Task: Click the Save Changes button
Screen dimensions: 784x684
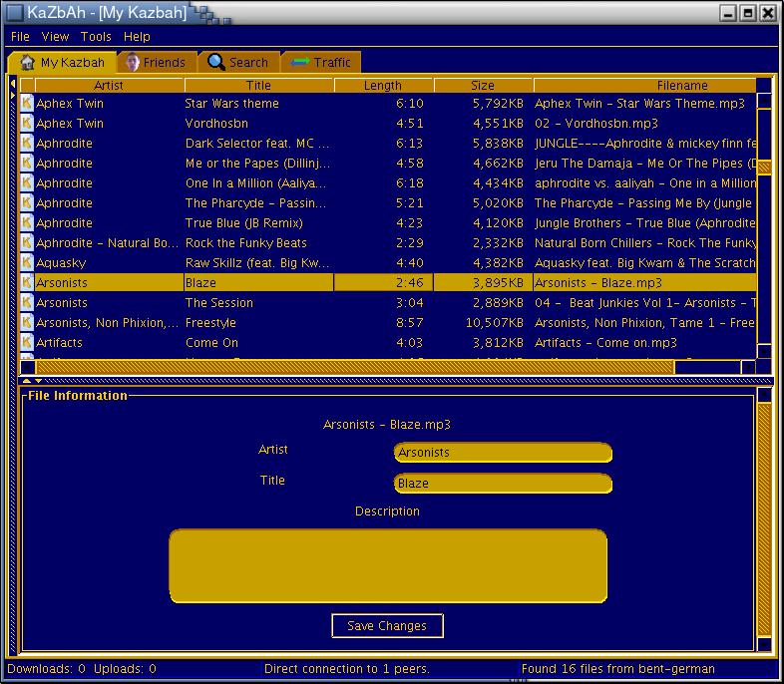Action: [x=387, y=625]
